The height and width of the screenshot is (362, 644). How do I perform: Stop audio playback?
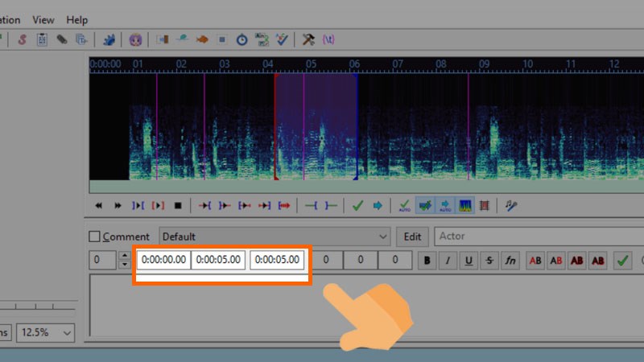[x=178, y=206]
